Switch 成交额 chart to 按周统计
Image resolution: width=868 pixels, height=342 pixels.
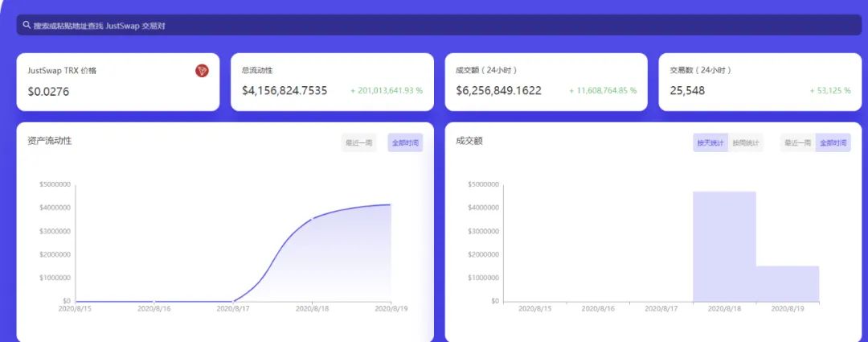click(746, 143)
